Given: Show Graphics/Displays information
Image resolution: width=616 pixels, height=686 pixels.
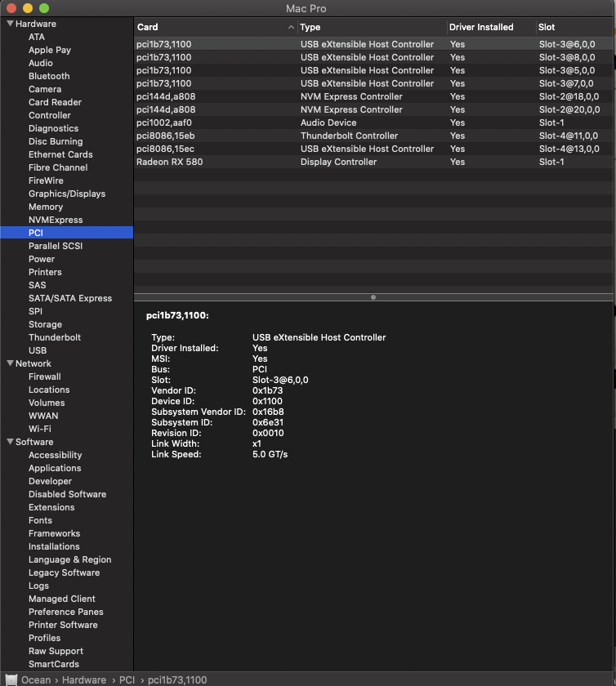Looking at the screenshot, I should (67, 194).
